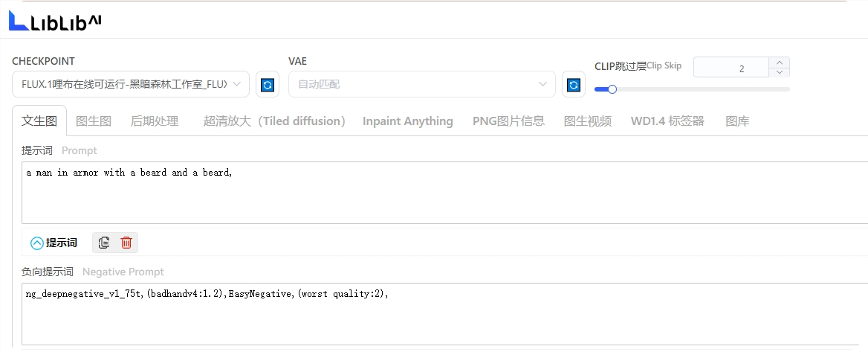Open the 后期处理 tab
The image size is (868, 352).
tap(155, 121)
